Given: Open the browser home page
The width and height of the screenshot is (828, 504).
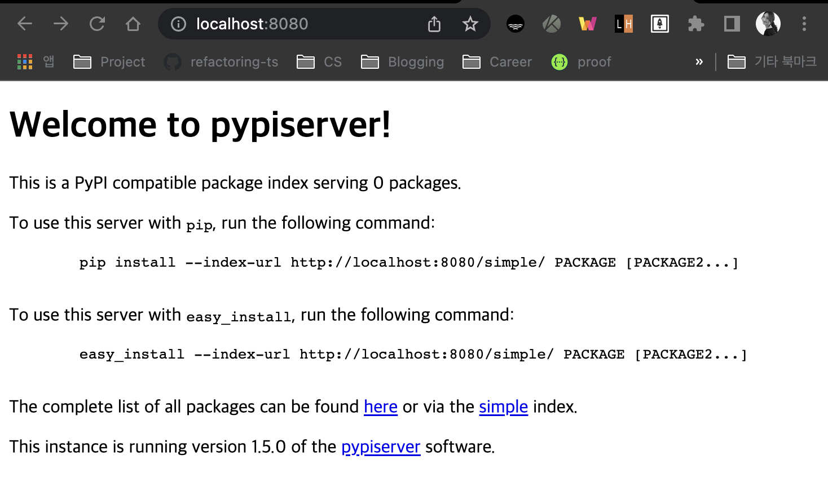Looking at the screenshot, I should 133,24.
